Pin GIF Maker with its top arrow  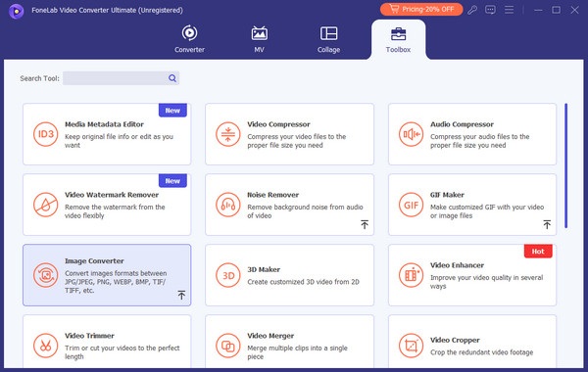point(547,224)
